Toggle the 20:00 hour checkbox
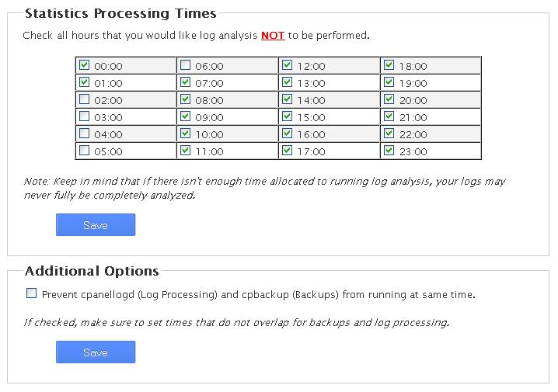This screenshot has height=392, width=558. pyautogui.click(x=389, y=99)
